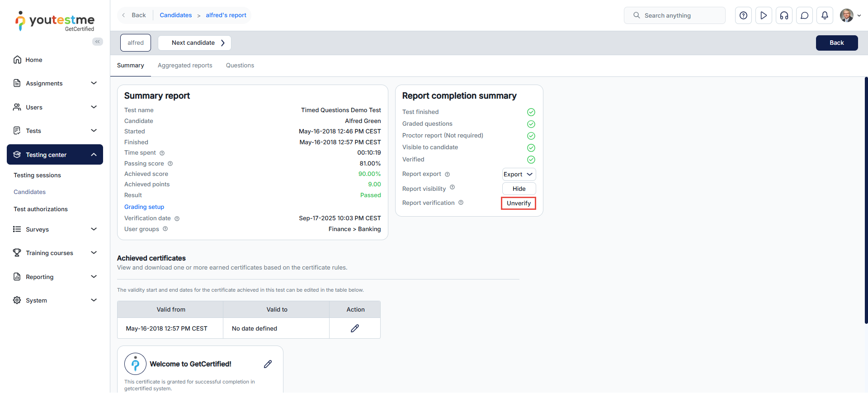
Task: Collapse the sidebar with double-chevron icon
Action: [97, 42]
